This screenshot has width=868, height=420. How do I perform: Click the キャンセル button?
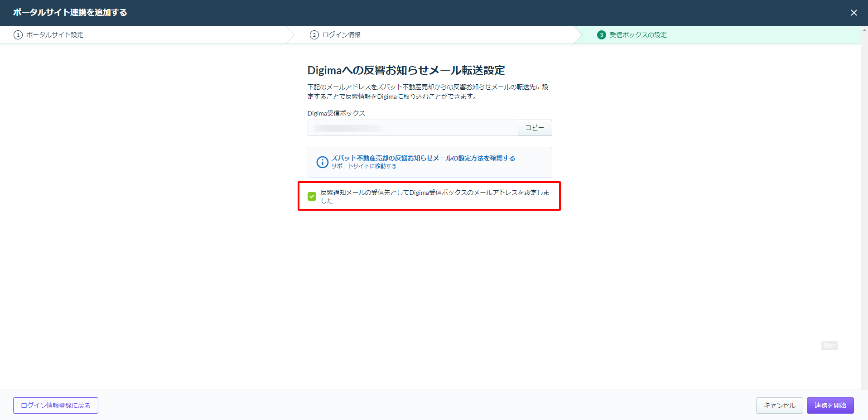(779, 406)
